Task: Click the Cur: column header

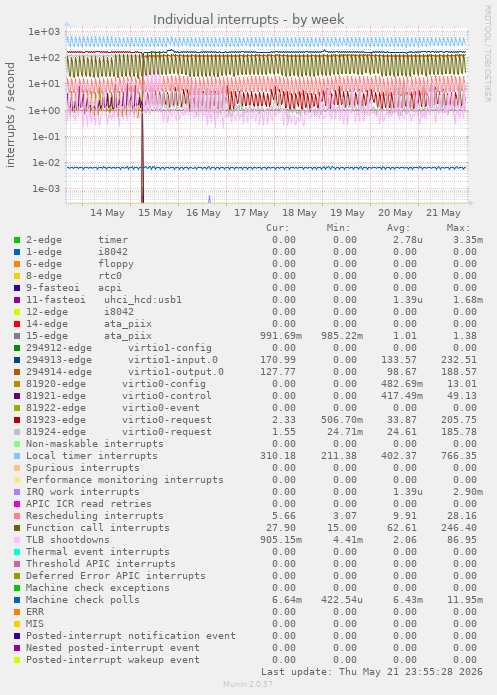Action: point(278,228)
